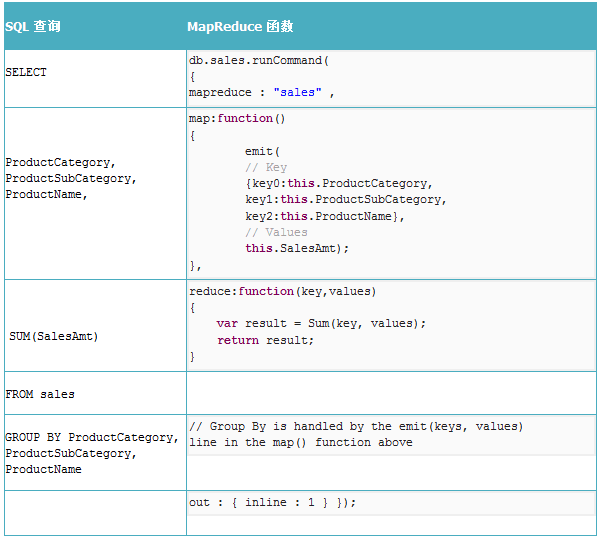The width and height of the screenshot is (604, 541).
Task: Click the out : { inline : 1 } line
Action: 272,502
